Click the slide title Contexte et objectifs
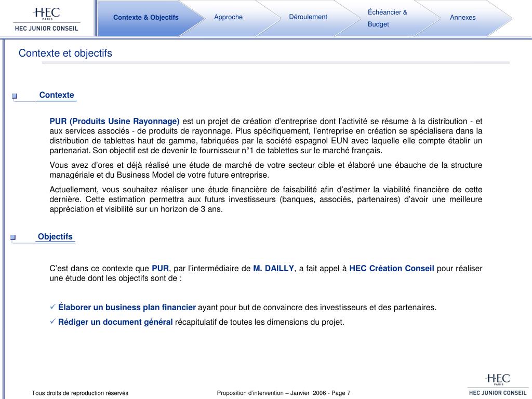 [65, 53]
